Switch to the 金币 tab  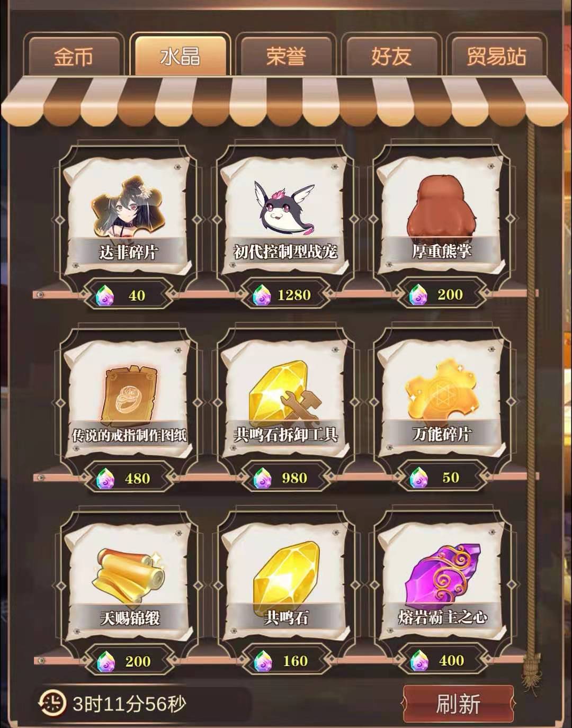click(x=74, y=55)
